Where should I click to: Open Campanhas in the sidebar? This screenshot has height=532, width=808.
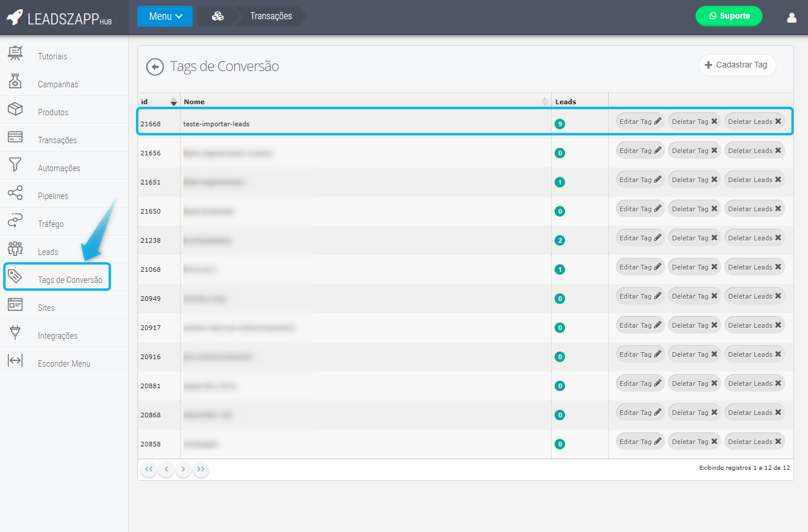(x=58, y=84)
